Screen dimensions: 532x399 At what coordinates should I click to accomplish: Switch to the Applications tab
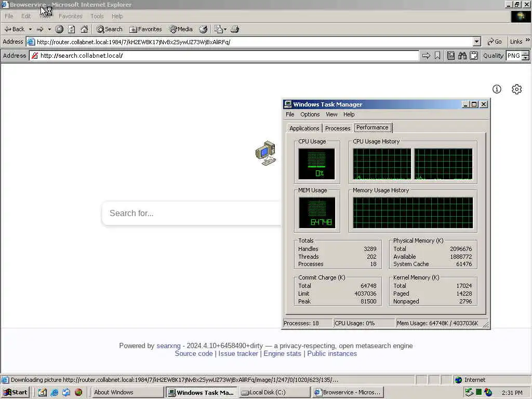point(304,128)
